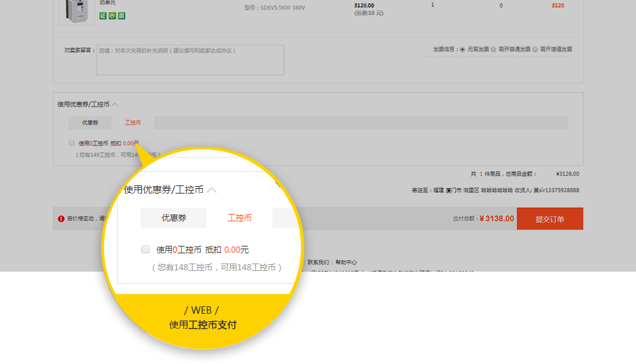Click the green 票 invoice badge
Image resolution: width=636 pixels, height=364 pixels.
coord(121,16)
